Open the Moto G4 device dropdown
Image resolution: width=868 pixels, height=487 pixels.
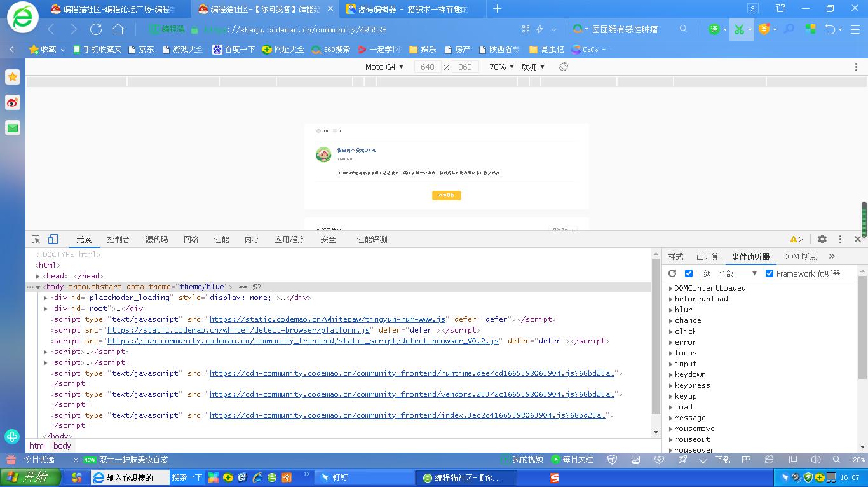pos(384,67)
